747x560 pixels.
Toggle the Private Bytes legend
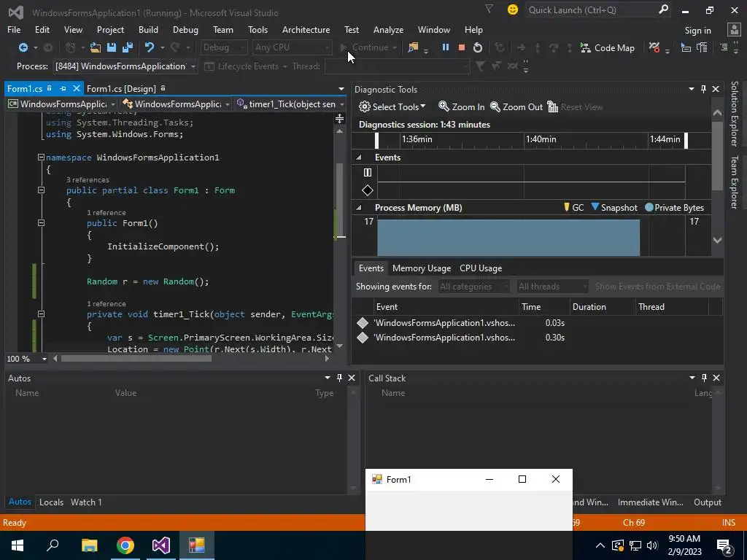[x=674, y=208]
